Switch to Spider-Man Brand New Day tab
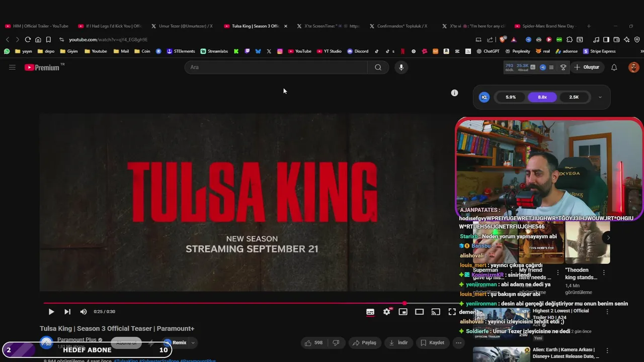 (545, 26)
